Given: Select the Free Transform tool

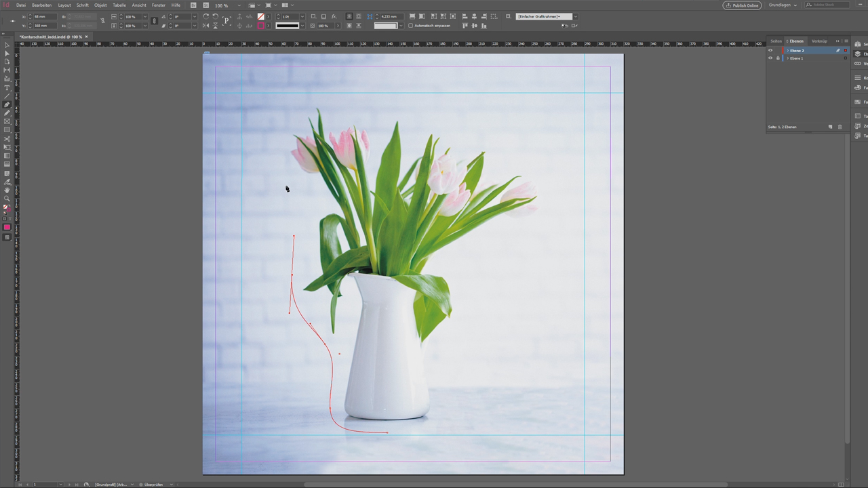Looking at the screenshot, I should click(7, 147).
